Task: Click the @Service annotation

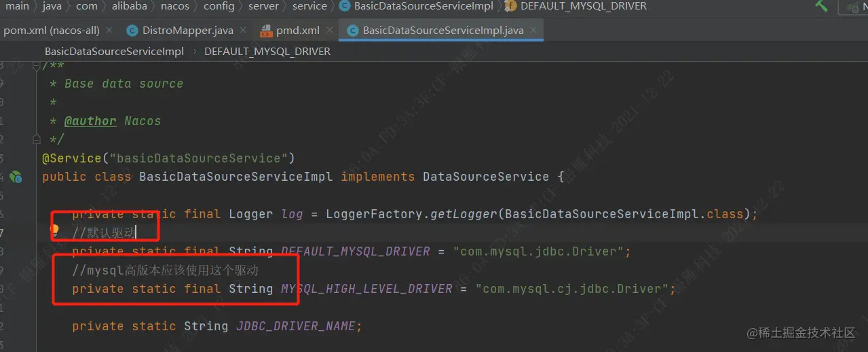Action: 72,158
